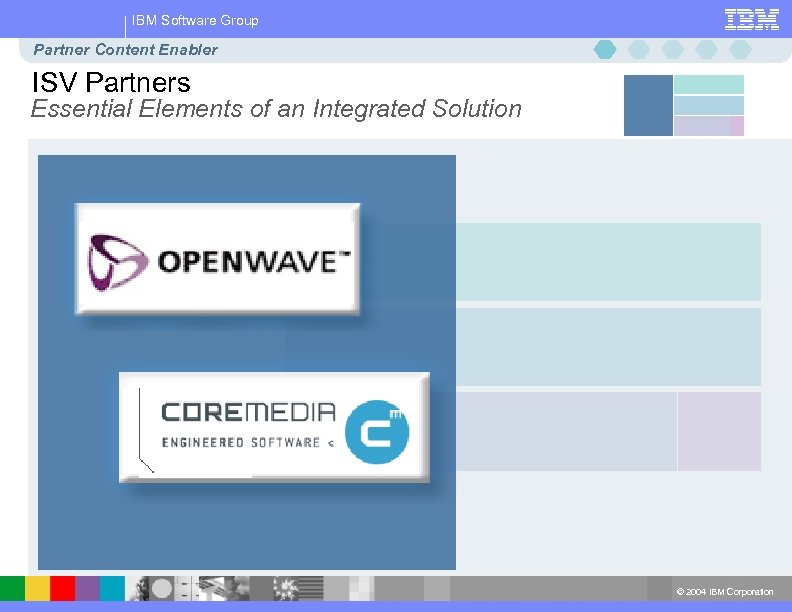This screenshot has height=612, width=792.
Task: Click the red square in footer color strip
Action: [63, 588]
